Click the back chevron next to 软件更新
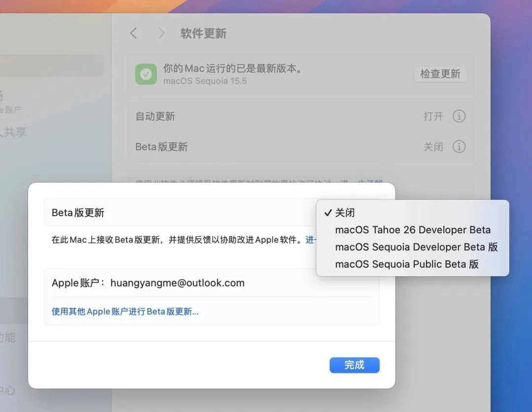 (x=133, y=33)
